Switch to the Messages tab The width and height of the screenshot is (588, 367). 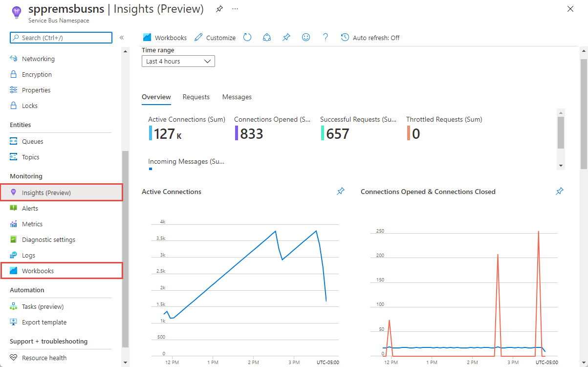tap(237, 97)
